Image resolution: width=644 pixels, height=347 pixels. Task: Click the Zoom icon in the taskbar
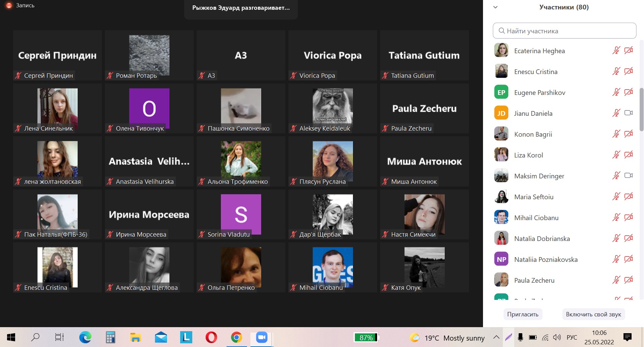coord(261,337)
